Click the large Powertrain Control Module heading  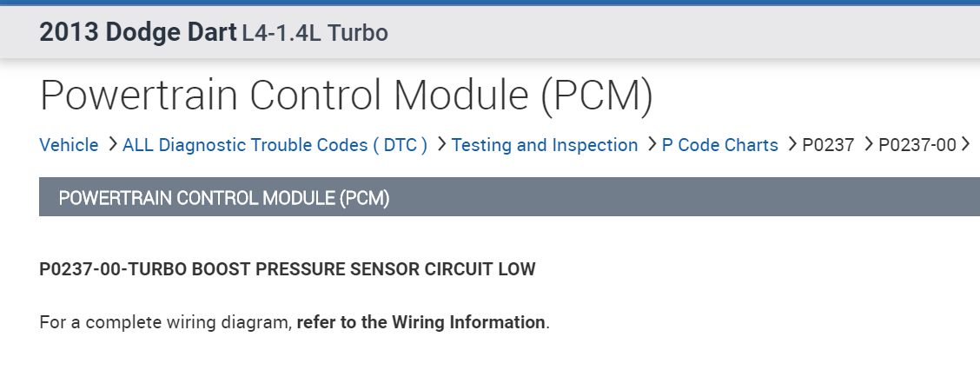346,96
